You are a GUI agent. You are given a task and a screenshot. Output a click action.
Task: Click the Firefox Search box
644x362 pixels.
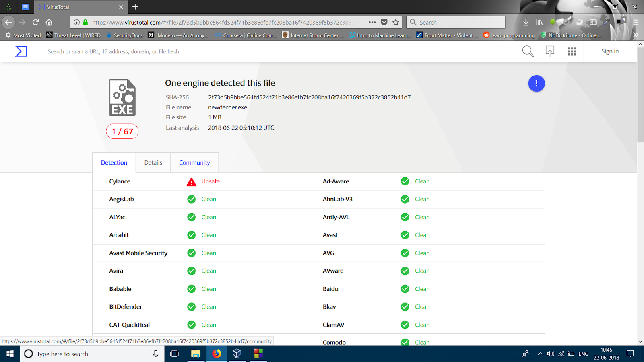click(x=456, y=23)
